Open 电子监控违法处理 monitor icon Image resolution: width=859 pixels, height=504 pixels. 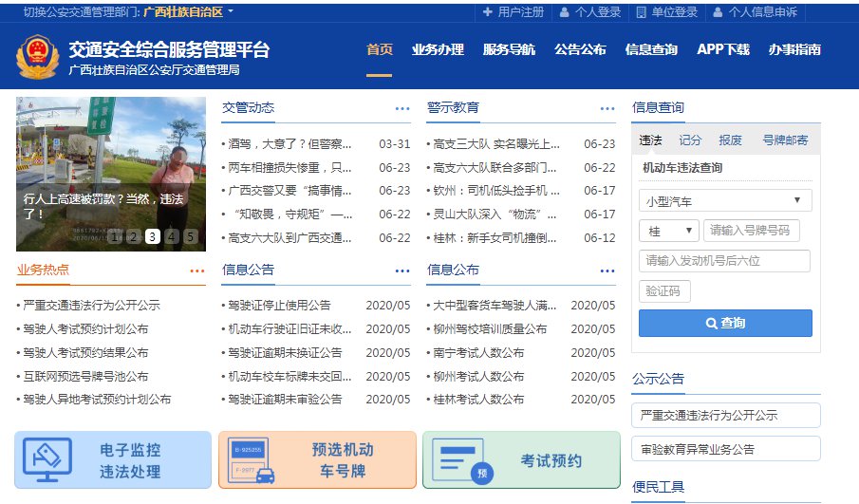coord(47,459)
